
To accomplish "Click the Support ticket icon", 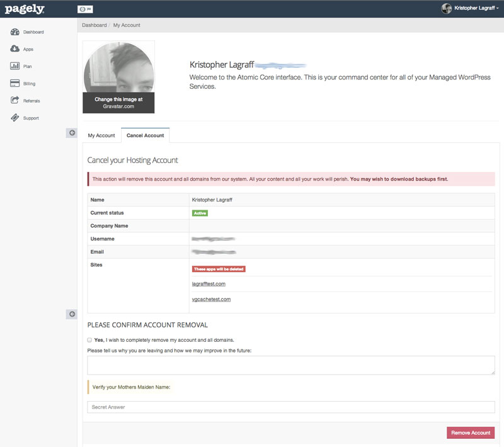I will [x=14, y=118].
